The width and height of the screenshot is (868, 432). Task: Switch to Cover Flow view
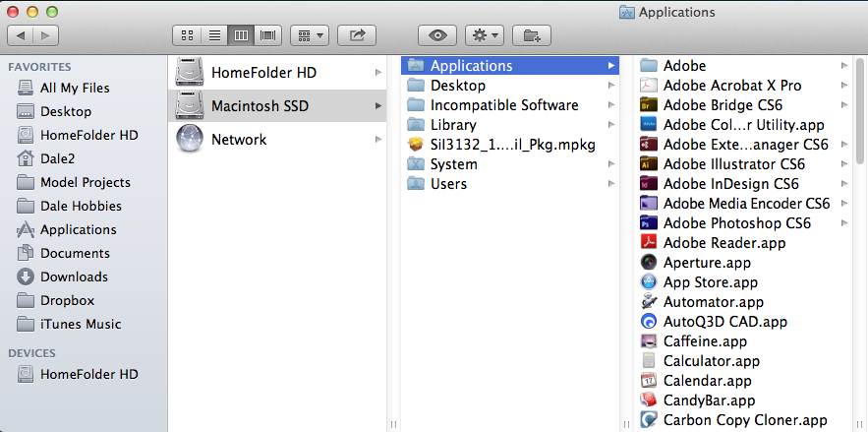pos(268,36)
